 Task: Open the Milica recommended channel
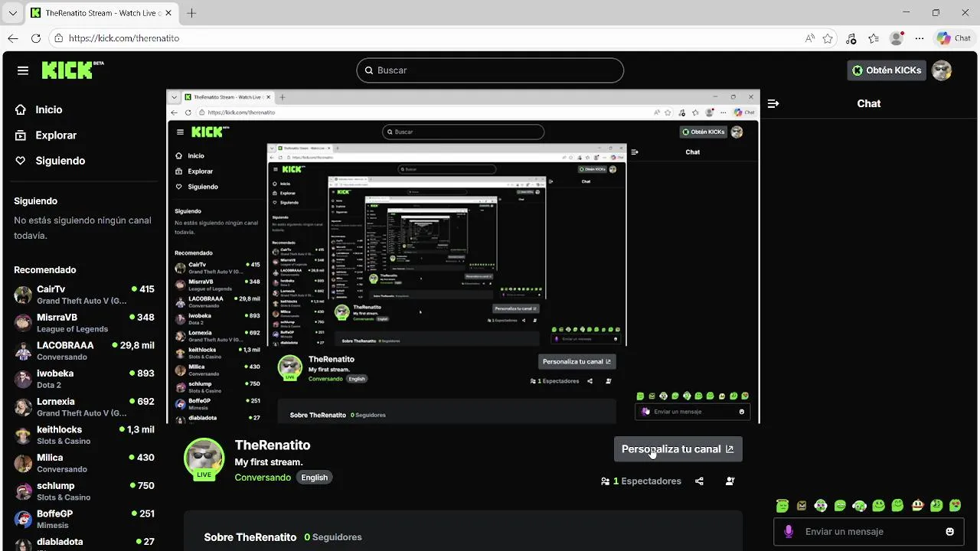(x=84, y=463)
